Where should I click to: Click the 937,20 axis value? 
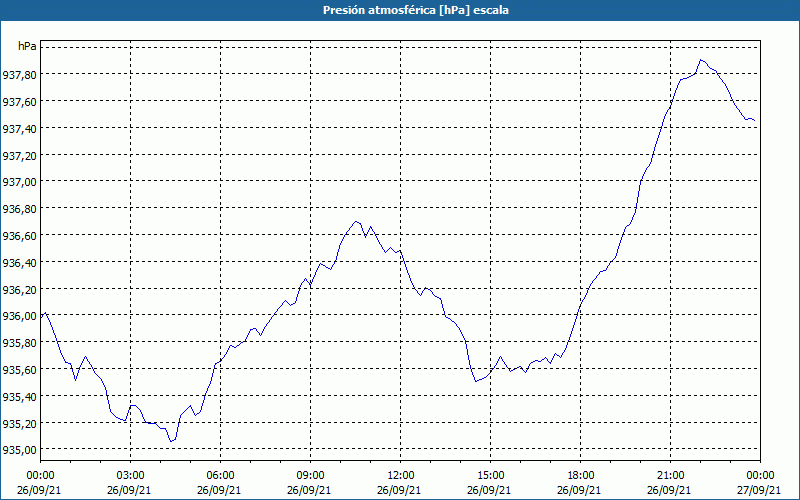point(20,155)
